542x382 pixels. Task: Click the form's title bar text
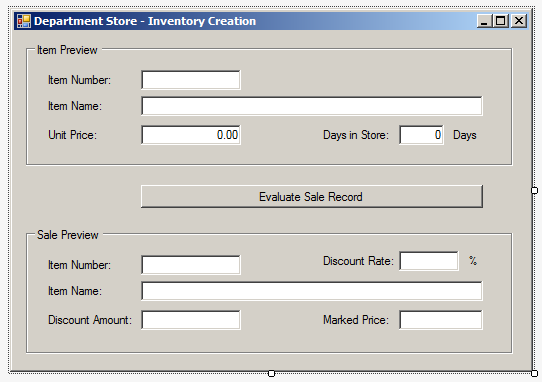[x=145, y=21]
